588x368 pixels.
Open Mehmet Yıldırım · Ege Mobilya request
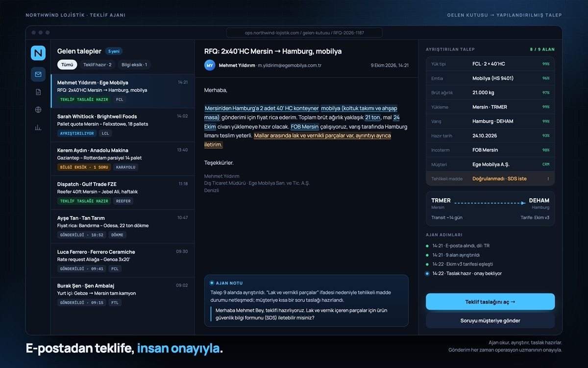point(122,91)
